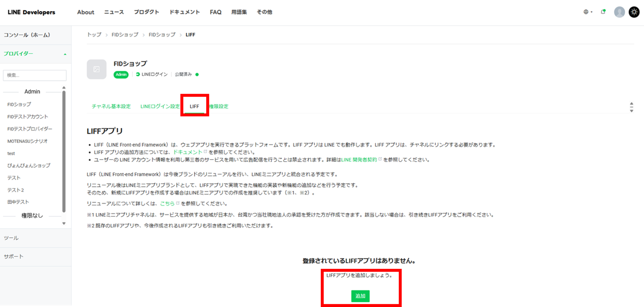Select FIDテストアカウント in provider list
Viewport: 644px width, 307px height.
[x=28, y=117]
